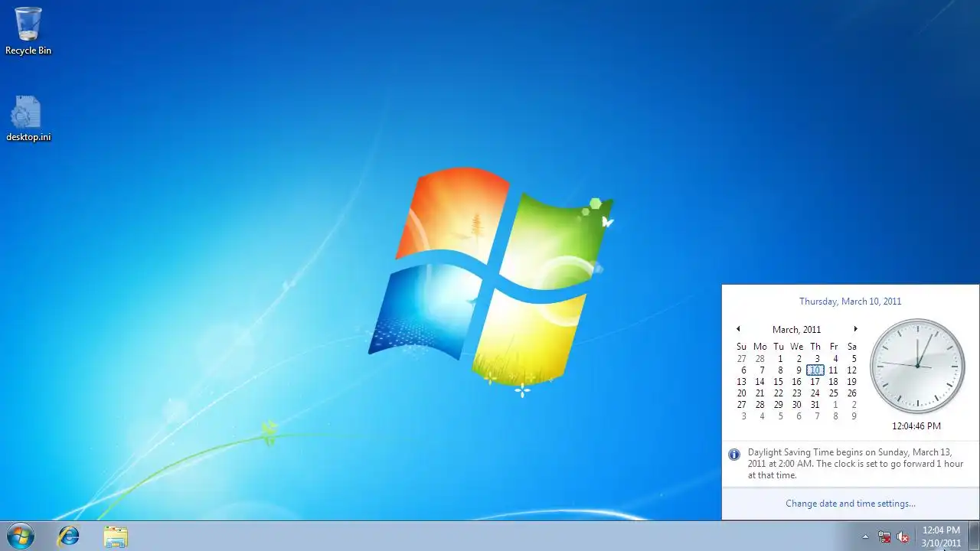980x551 pixels.
Task: Open Windows Explorer from the taskbar
Action: (x=116, y=536)
